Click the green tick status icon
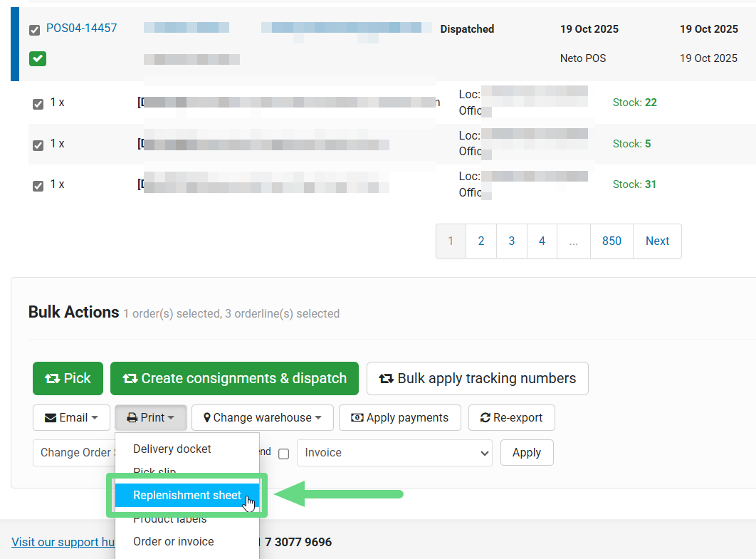 pos(38,59)
